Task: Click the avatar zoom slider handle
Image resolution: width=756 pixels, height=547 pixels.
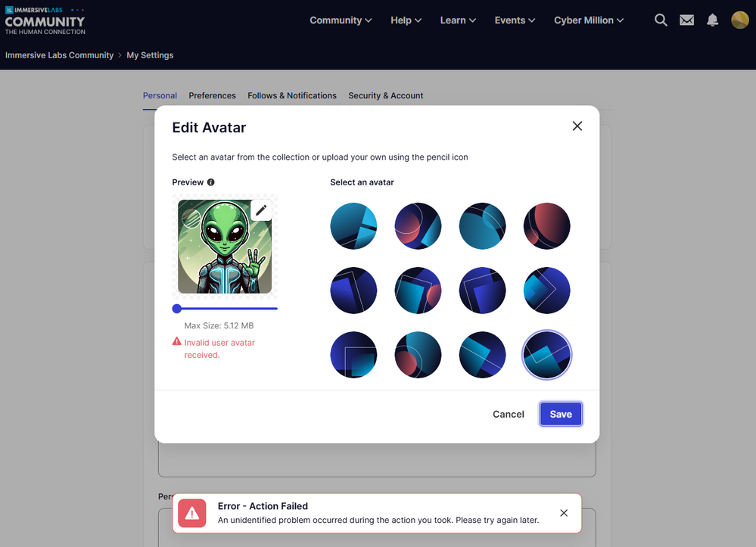Action: click(177, 309)
